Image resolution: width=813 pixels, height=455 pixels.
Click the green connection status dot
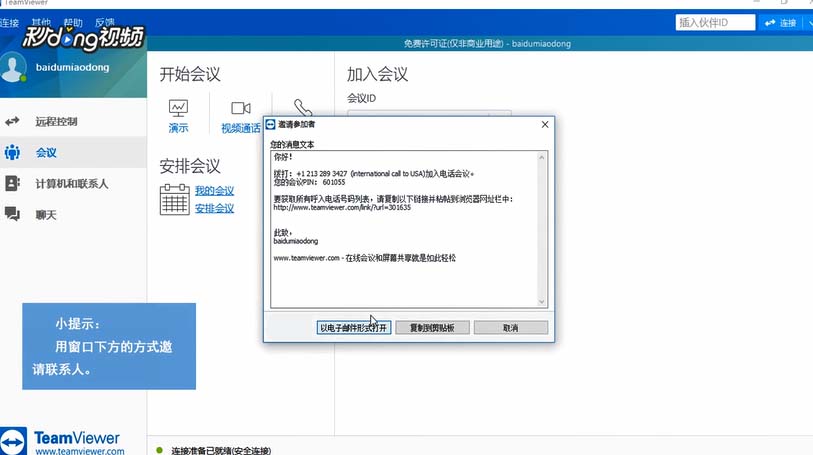coord(160,450)
